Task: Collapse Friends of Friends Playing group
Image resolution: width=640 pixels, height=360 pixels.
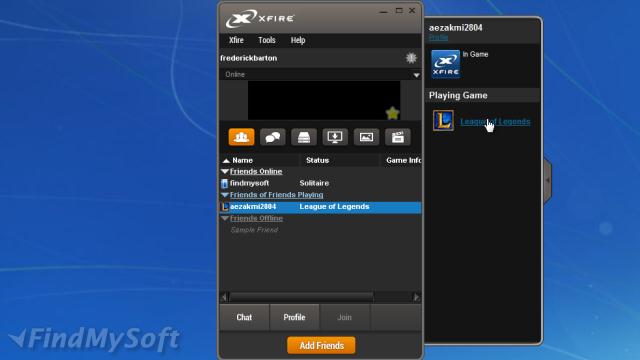Action: (224, 195)
